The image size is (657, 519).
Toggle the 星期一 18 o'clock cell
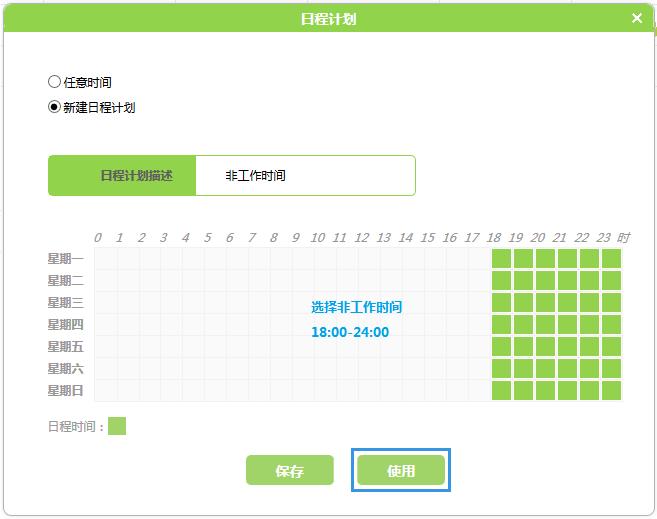coord(502,258)
